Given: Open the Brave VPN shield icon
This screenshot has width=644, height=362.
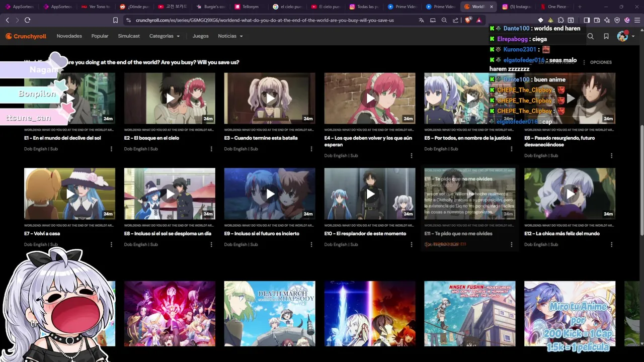Looking at the screenshot, I should coord(617,20).
